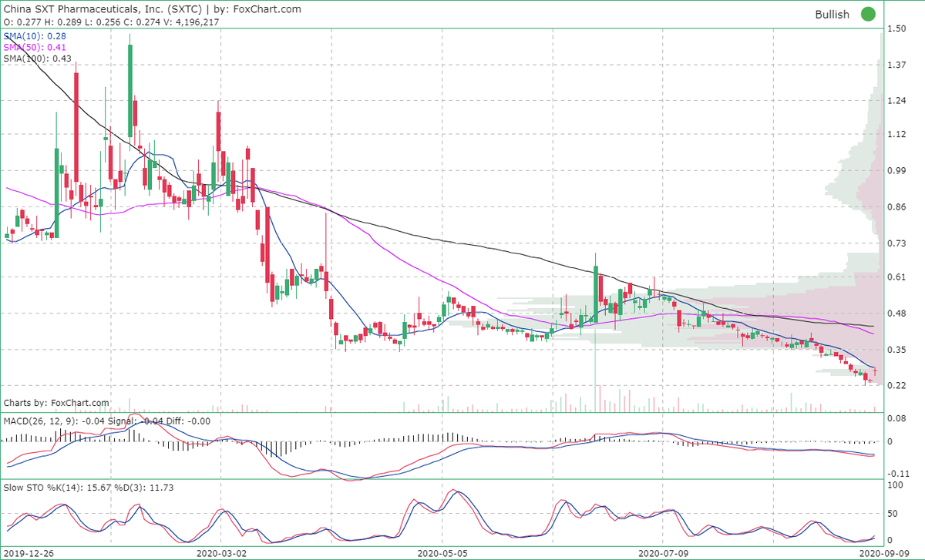Click the 100 stochastic axis label
The width and height of the screenshot is (925, 560).
[x=894, y=485]
